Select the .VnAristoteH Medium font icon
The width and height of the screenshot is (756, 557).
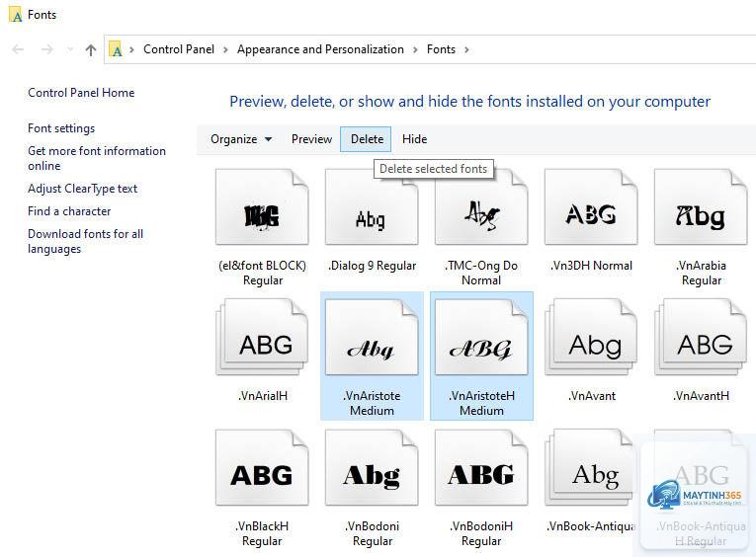coord(481,338)
